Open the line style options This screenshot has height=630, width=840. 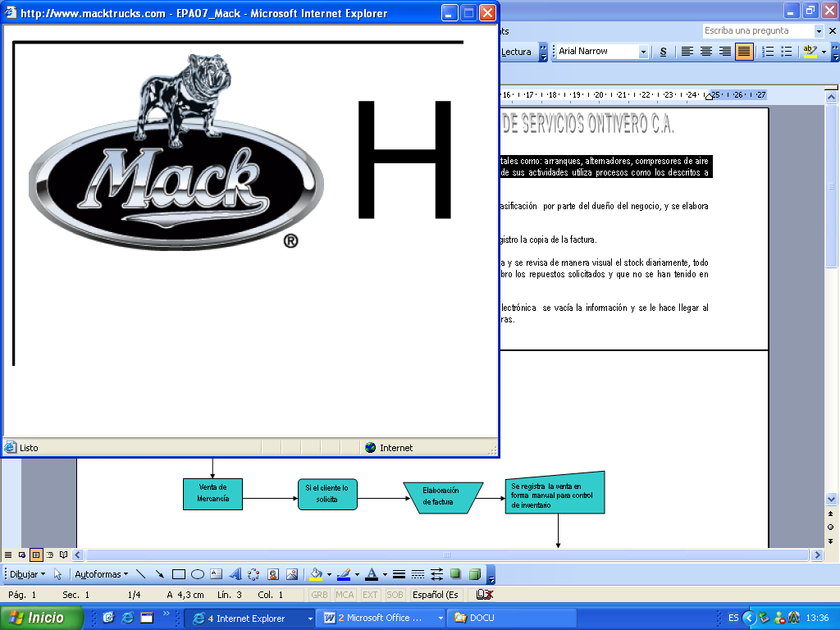click(x=399, y=574)
